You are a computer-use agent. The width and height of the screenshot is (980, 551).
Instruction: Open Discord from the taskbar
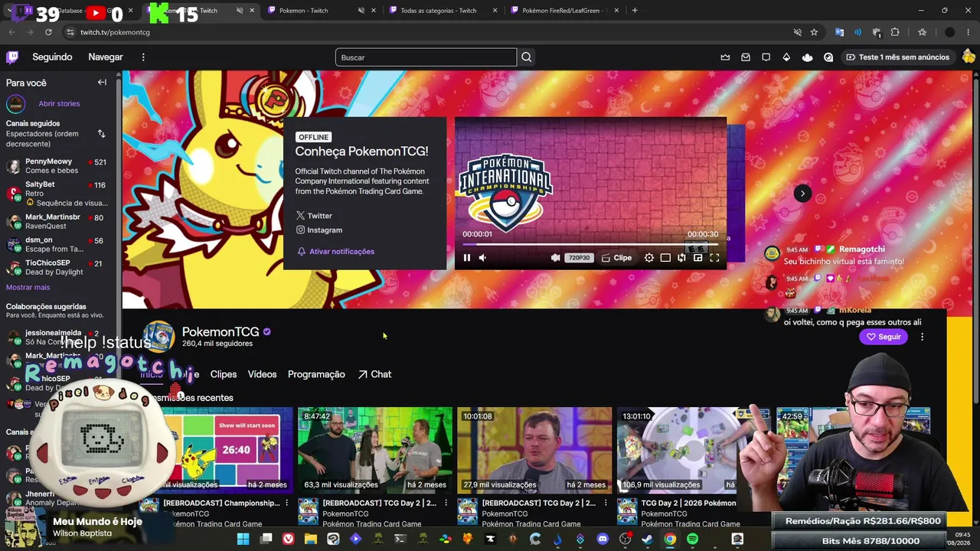click(x=603, y=540)
